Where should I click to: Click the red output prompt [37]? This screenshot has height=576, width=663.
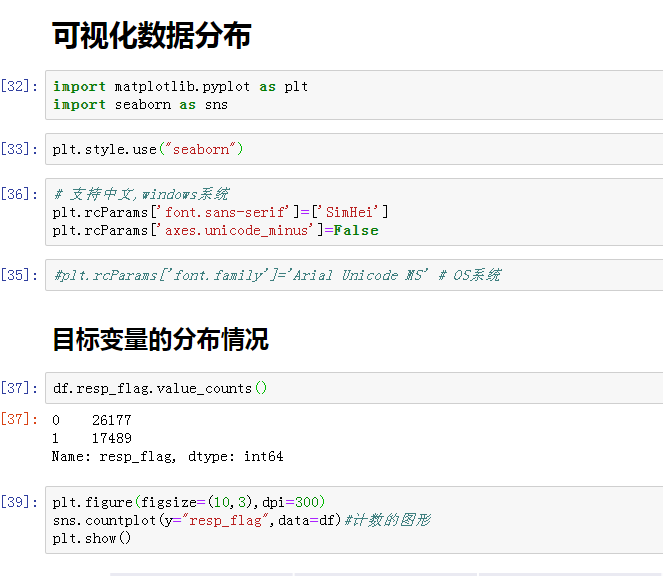click(20, 420)
